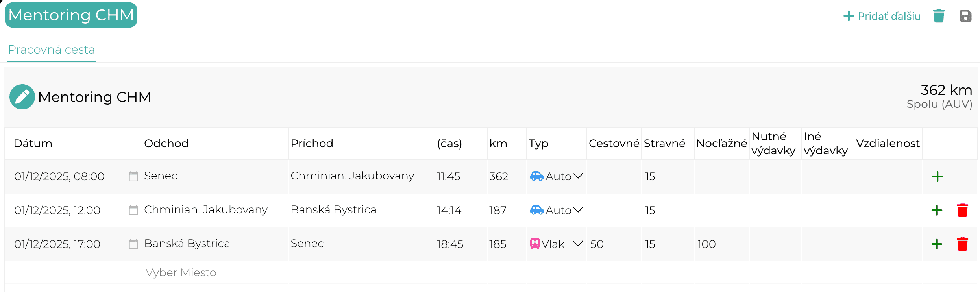Viewport: 980px width, 292px height.
Task: Click the save floppy disk icon
Action: tap(965, 16)
